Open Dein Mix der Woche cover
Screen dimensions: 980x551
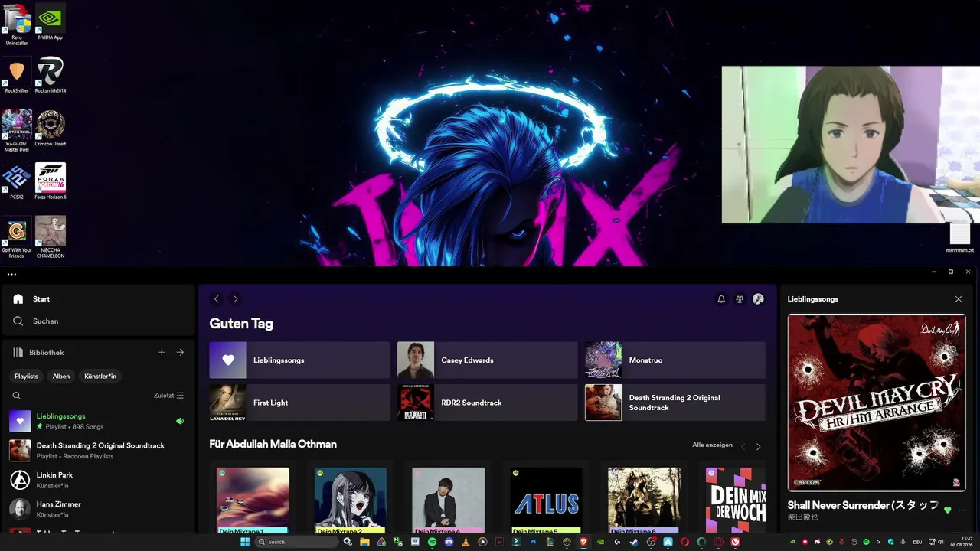click(736, 500)
